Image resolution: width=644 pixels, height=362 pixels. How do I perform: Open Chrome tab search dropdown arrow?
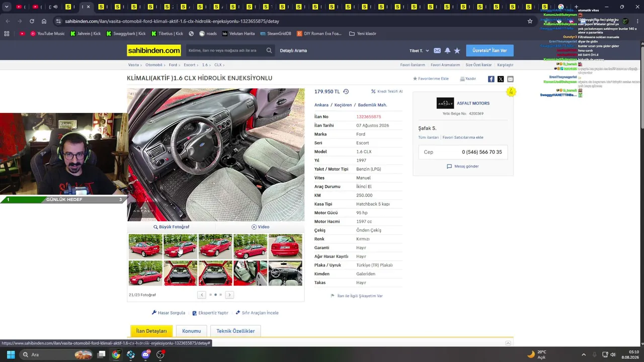7,7
